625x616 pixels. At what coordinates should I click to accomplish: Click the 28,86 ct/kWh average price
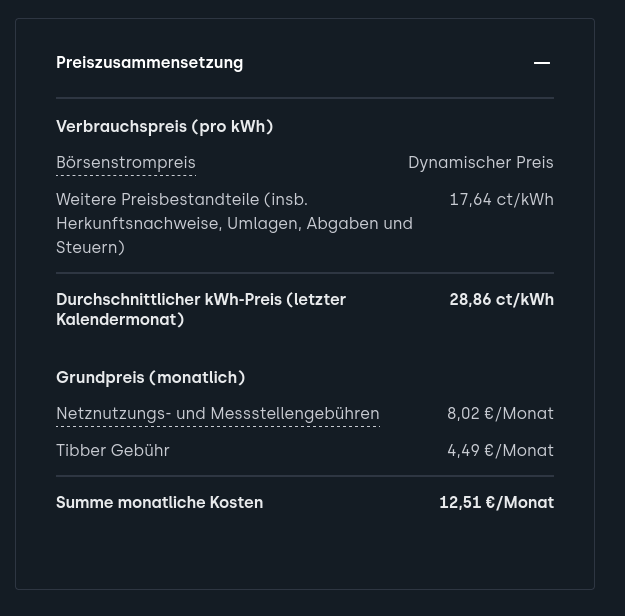pos(501,300)
